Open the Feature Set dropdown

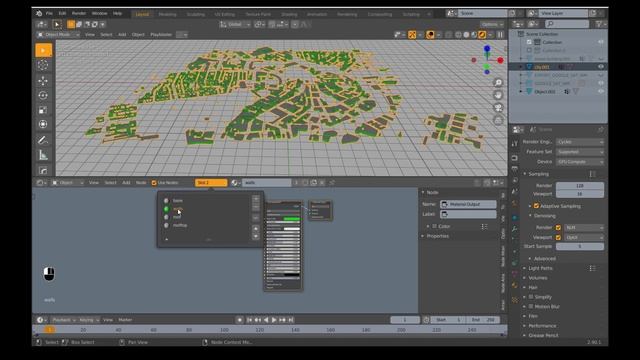(580, 152)
